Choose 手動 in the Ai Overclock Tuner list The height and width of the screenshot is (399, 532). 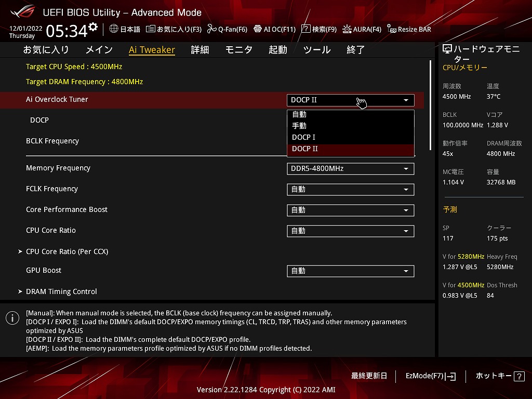351,126
